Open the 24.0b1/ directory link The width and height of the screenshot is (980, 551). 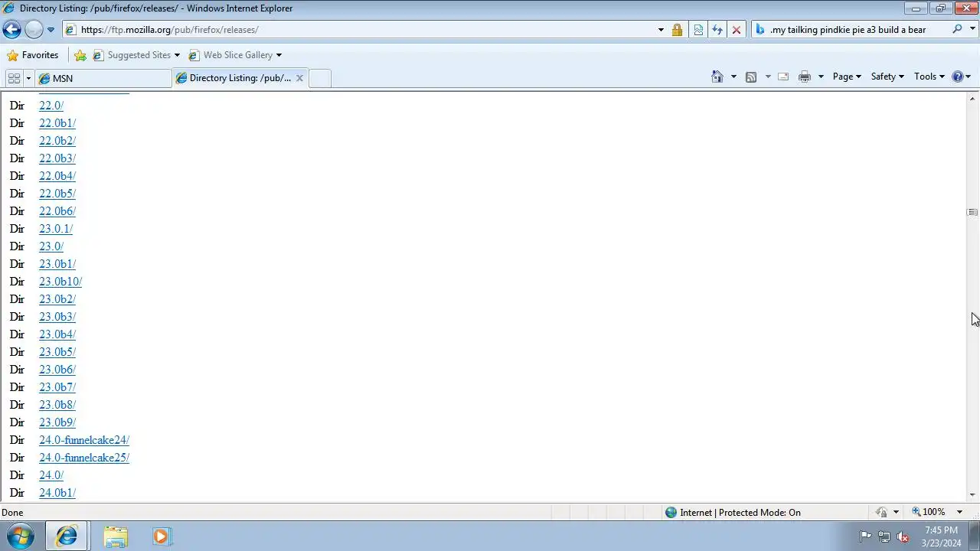(57, 493)
